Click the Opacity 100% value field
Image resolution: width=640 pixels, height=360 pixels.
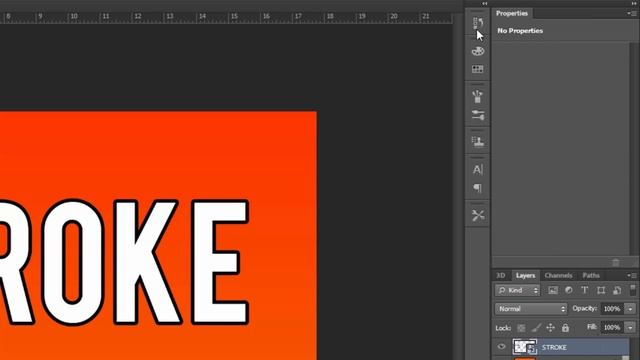pos(612,309)
